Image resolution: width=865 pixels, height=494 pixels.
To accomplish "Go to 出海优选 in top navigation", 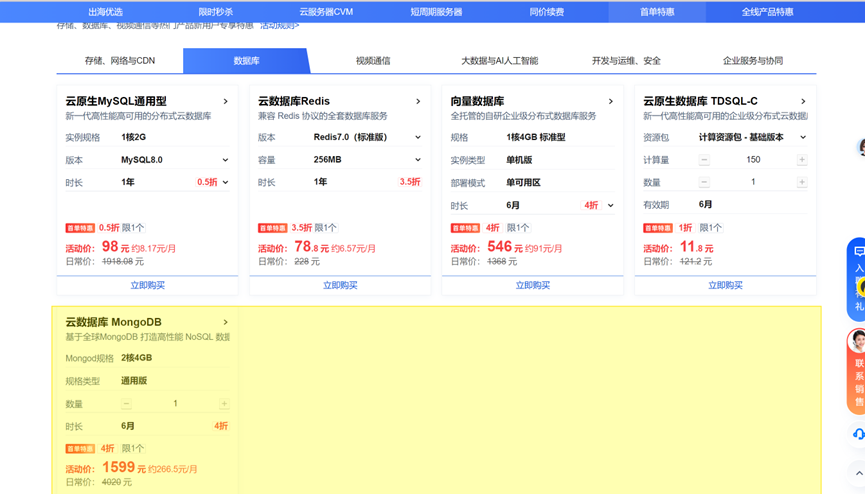I will click(x=105, y=12).
